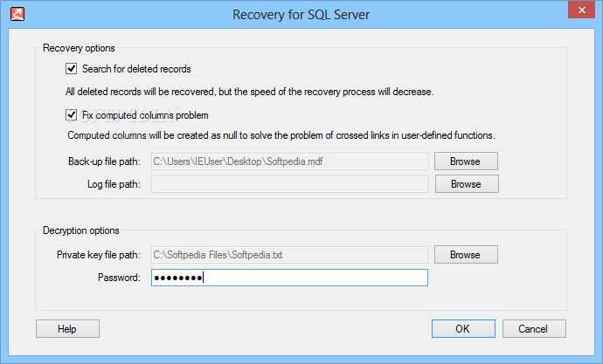Click the 'Recovery for SQL Server' title text
This screenshot has width=603, height=364.
click(301, 15)
